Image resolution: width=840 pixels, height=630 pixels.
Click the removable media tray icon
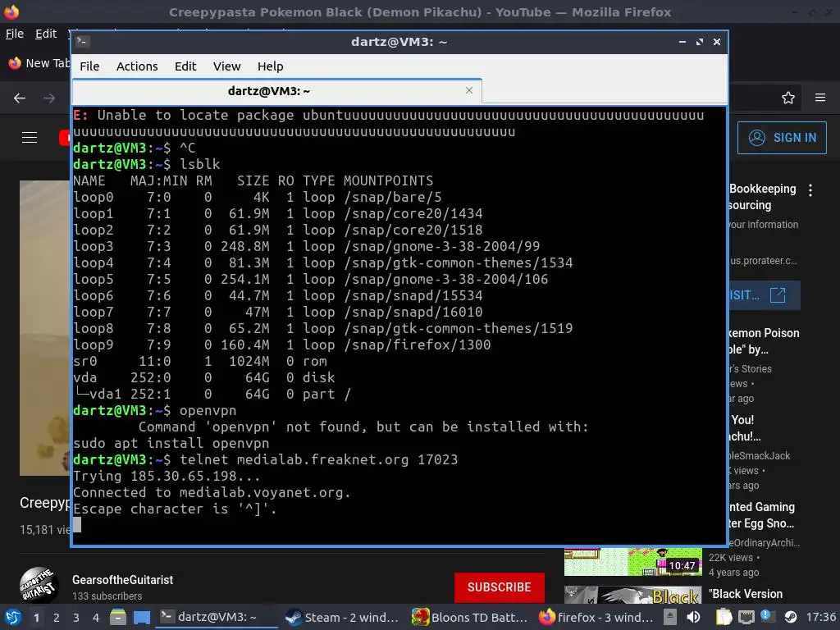(669, 617)
